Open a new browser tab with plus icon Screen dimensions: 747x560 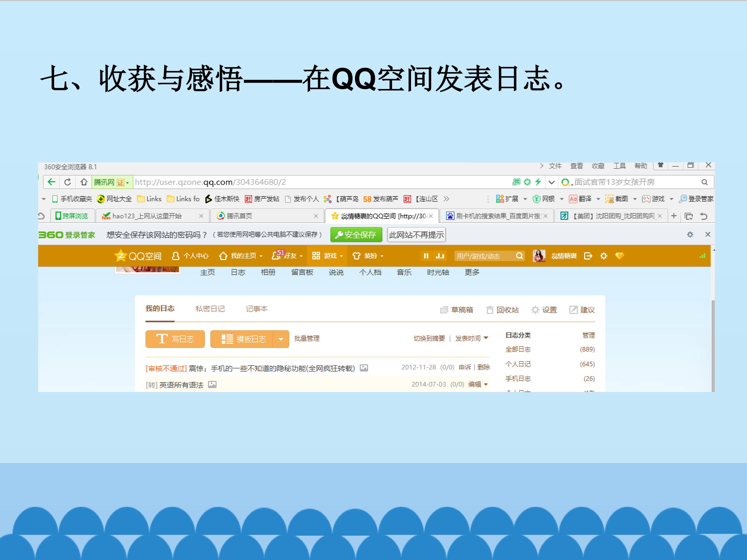(x=674, y=216)
